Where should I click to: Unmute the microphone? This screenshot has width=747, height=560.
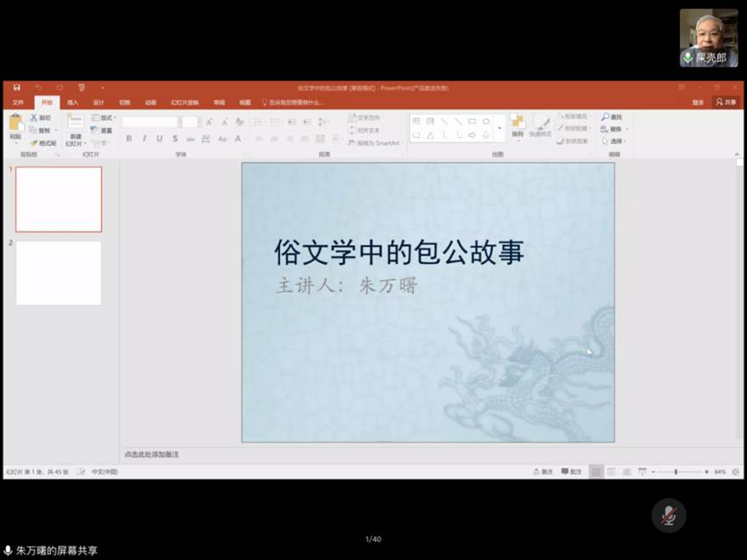click(669, 516)
